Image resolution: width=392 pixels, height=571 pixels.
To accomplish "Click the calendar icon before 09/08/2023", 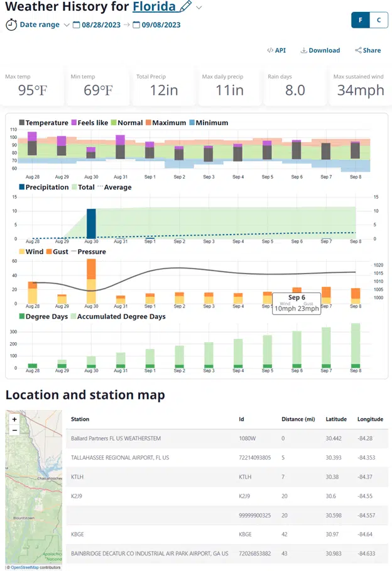I will [x=136, y=25].
